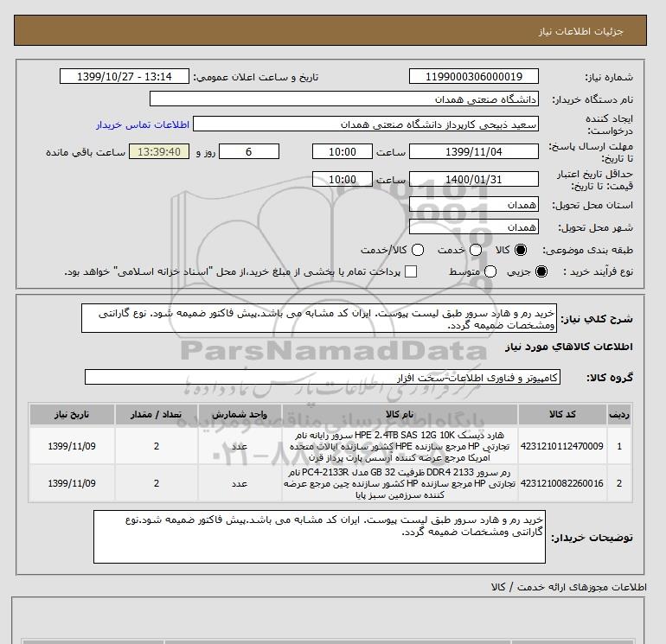Click the نوع فرآیند خرید label
Image resolution: width=666 pixels, height=644 pixels.
(x=598, y=271)
